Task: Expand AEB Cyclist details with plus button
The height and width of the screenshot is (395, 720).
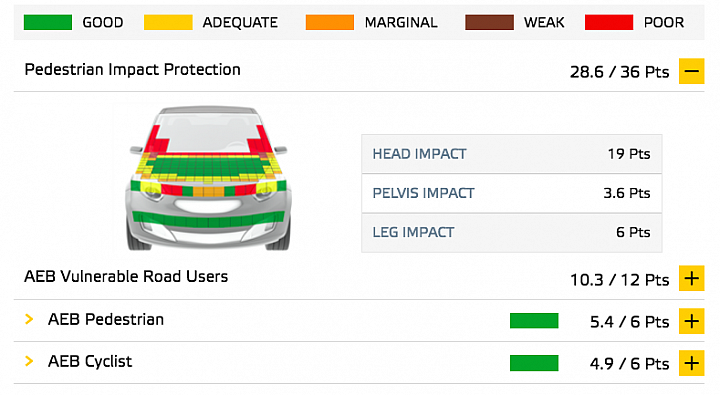Action: coord(692,363)
